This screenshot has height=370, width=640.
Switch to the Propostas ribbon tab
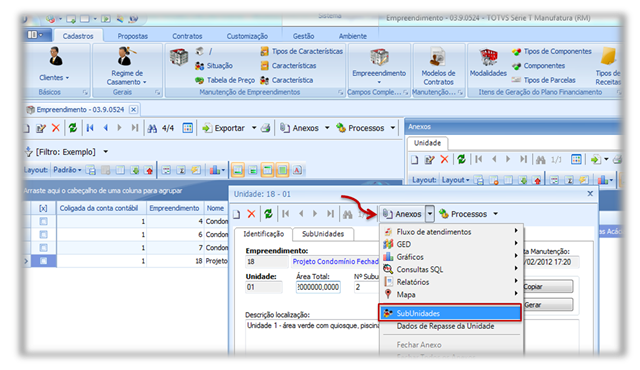click(133, 36)
